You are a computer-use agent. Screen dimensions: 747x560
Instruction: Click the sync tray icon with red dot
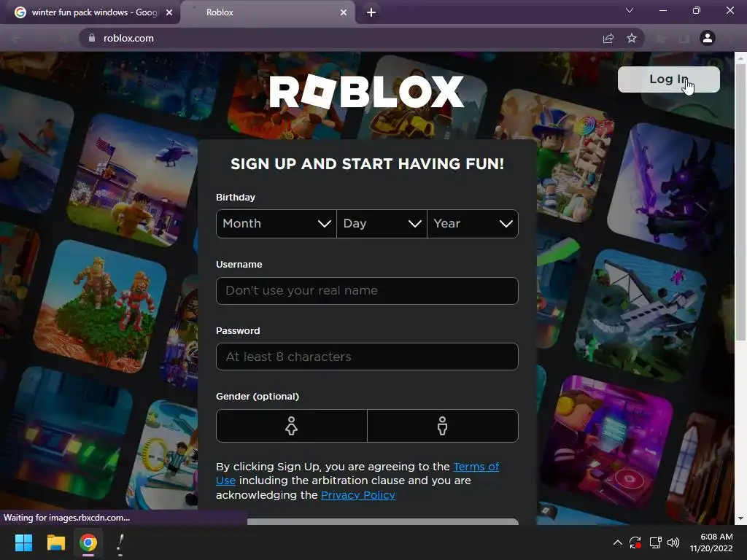tap(635, 542)
